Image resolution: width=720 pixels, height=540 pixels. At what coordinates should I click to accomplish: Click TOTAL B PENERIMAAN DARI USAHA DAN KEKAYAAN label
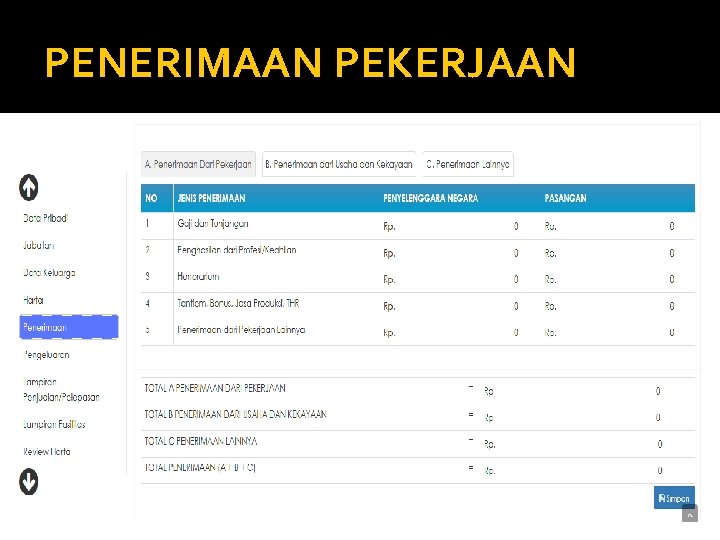pos(236,414)
